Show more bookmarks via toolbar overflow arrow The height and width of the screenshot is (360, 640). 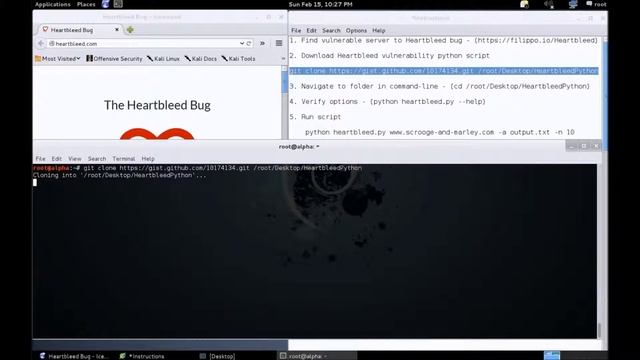pos(283,59)
